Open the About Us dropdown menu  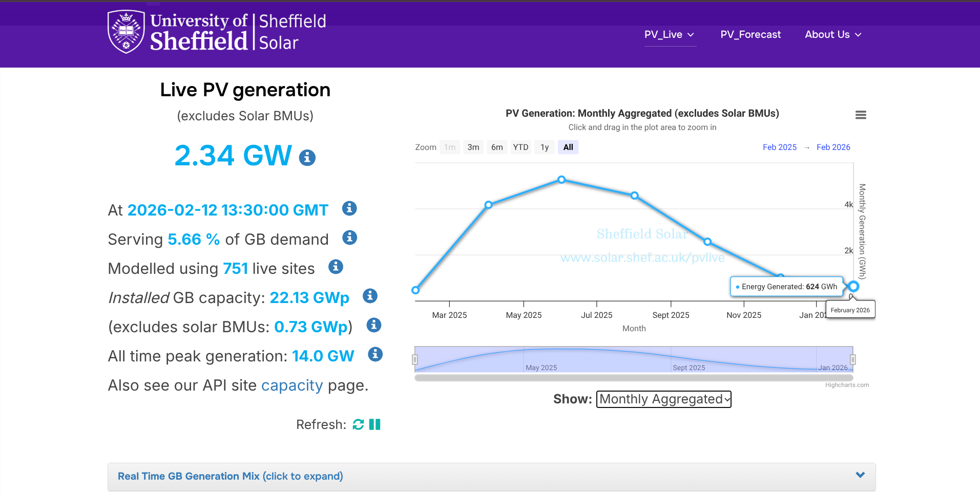tap(833, 35)
